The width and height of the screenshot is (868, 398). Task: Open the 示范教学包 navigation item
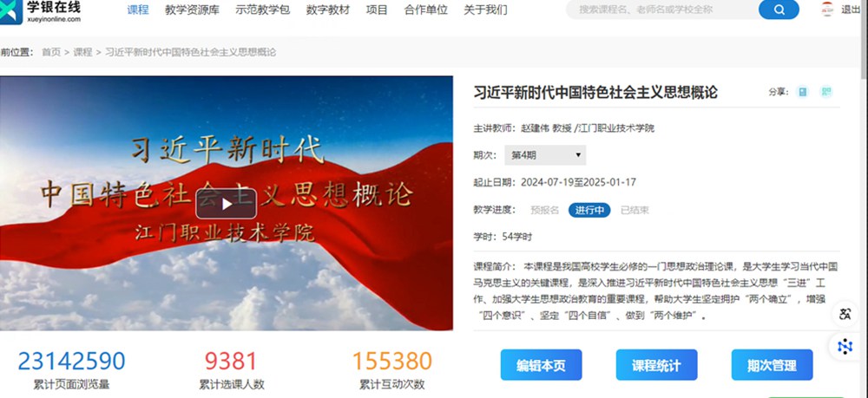click(x=262, y=10)
